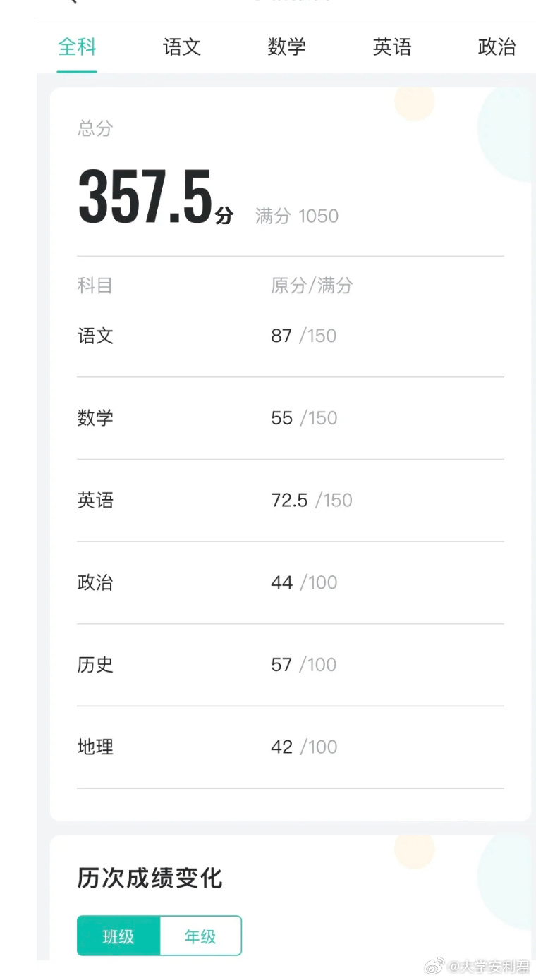Open the 政治 tab

coord(497,47)
